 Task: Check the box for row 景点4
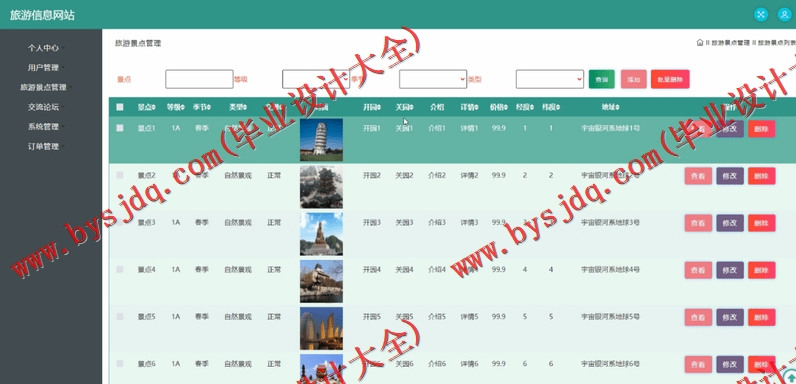(x=120, y=269)
